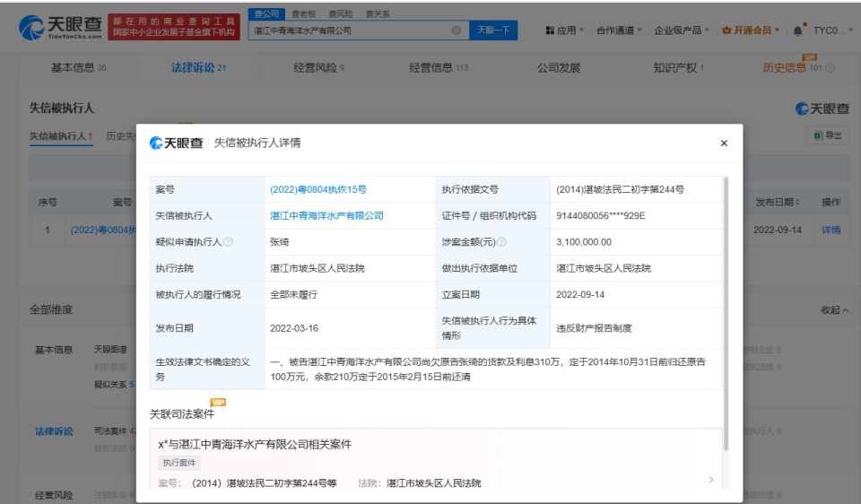Screen dimensions: 861x504
Task: Switch to 经营风险 tab
Action: coord(318,68)
